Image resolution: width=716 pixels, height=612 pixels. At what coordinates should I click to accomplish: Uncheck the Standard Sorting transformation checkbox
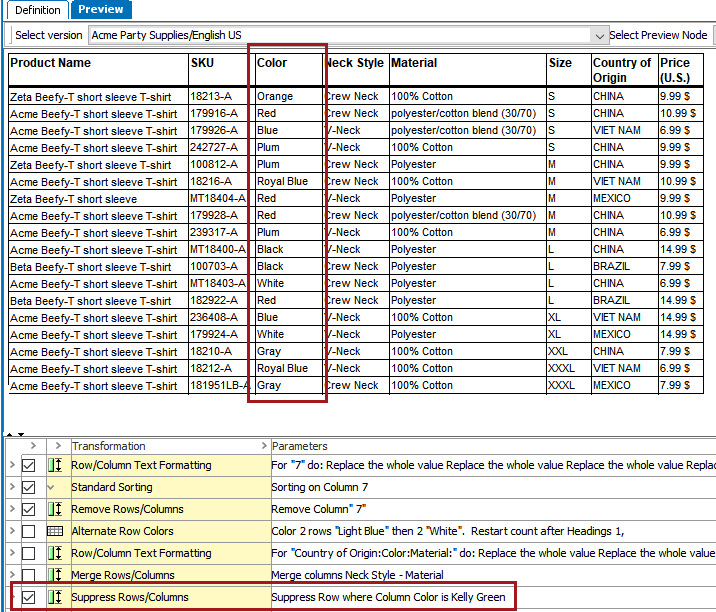[x=29, y=488]
